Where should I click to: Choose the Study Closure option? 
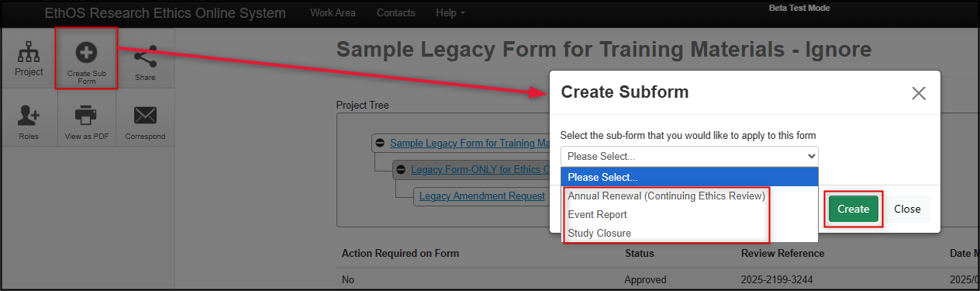pyautogui.click(x=599, y=233)
